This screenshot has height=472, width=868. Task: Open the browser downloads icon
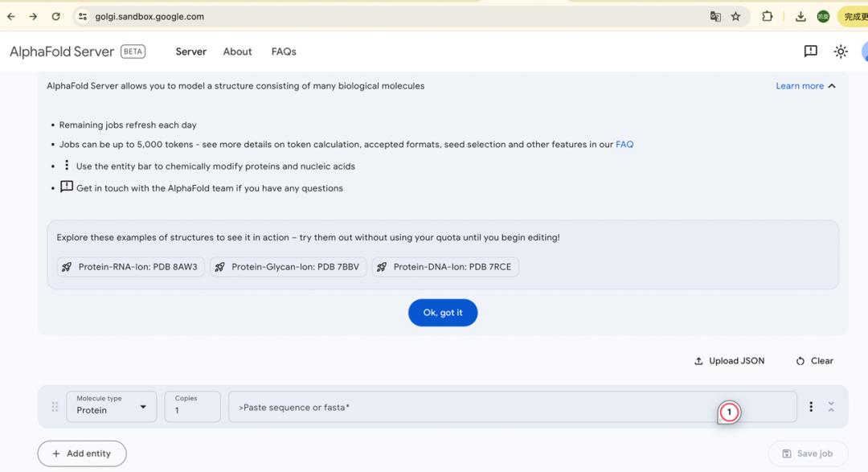(800, 16)
